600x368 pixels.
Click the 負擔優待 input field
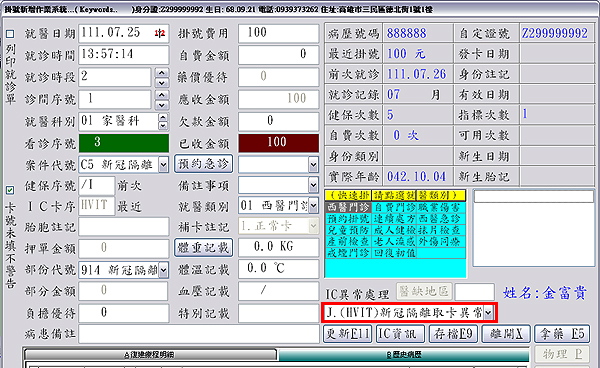[x=124, y=313]
